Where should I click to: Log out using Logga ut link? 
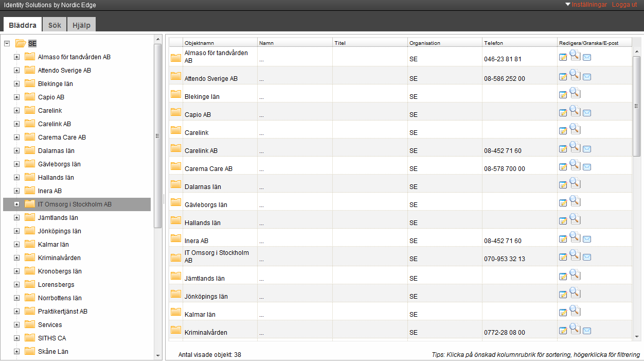pos(624,5)
